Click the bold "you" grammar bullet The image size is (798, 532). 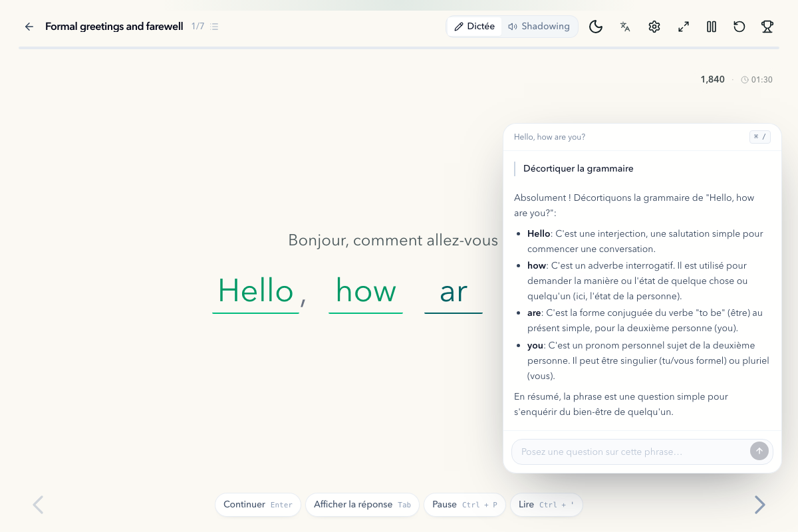pos(535,345)
